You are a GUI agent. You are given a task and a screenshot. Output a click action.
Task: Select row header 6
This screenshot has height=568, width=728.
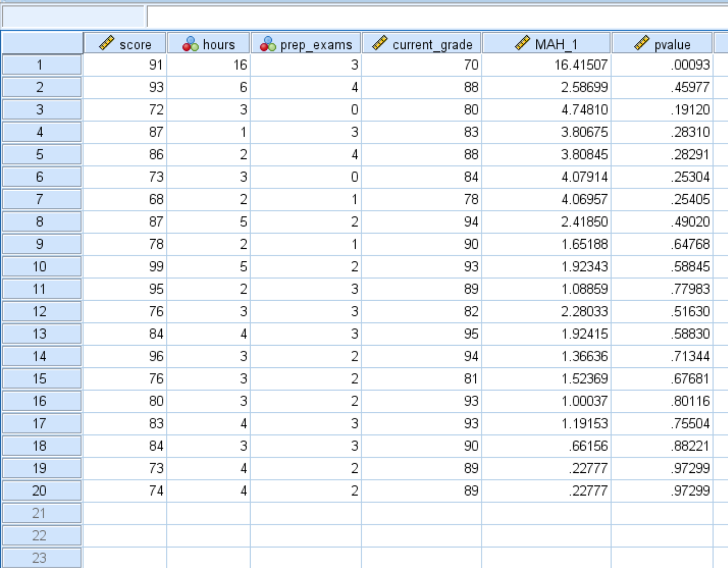point(42,177)
